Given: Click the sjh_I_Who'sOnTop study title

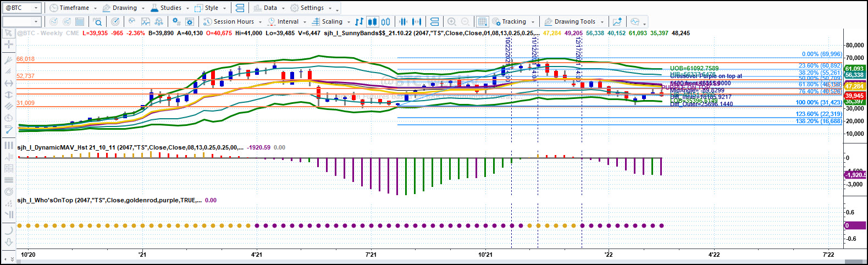Looking at the screenshot, I should point(109,200).
